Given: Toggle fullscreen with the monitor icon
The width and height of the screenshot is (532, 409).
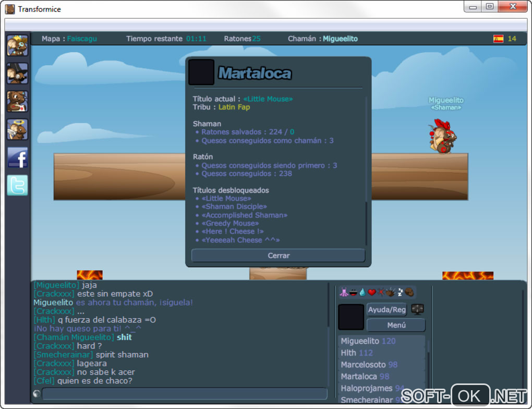Looking at the screenshot, I should (417, 309).
